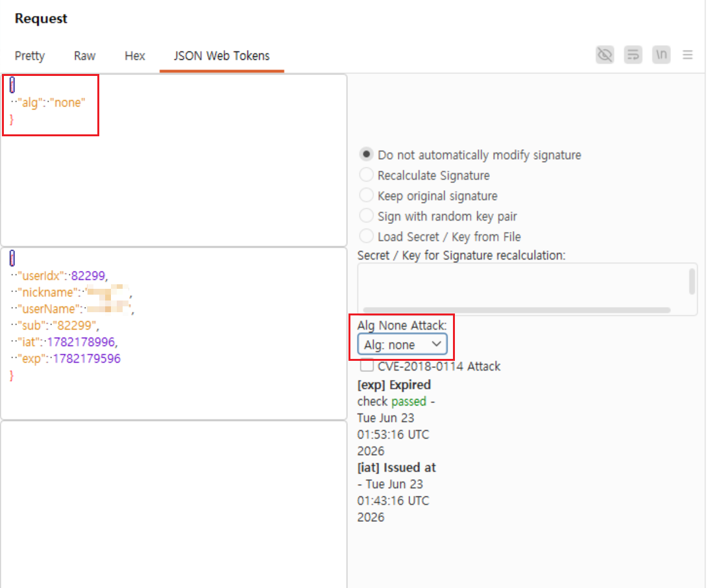Screen dimensions: 708x588
Task: Enable the CVE-2018-0114 Attack checkbox
Action: point(367,365)
